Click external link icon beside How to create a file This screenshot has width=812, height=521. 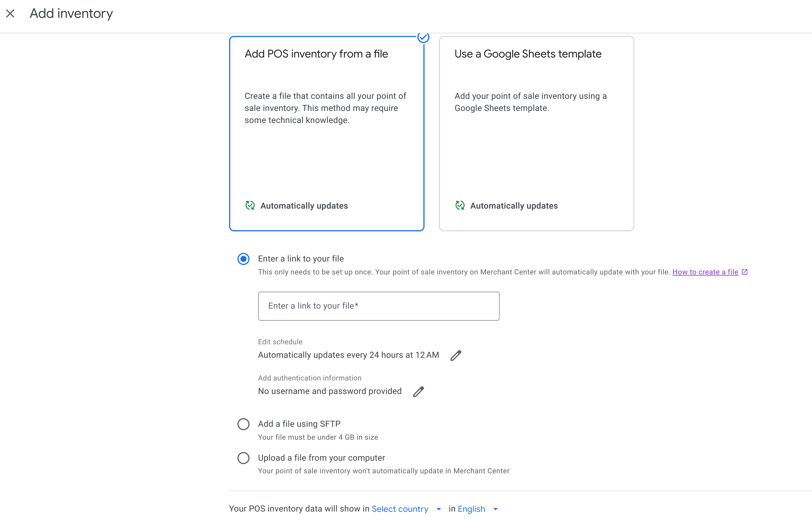[745, 272]
